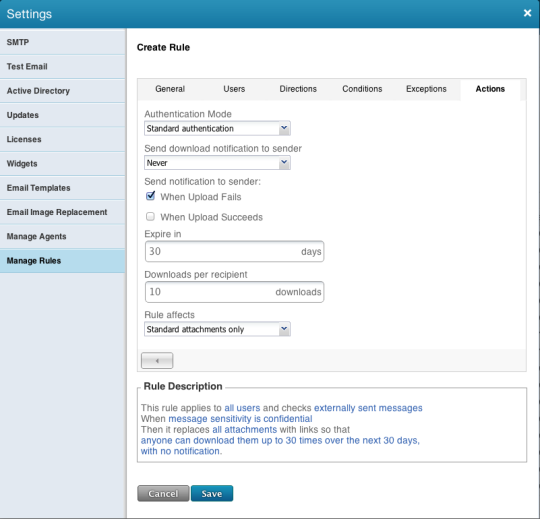The height and width of the screenshot is (519, 540).
Task: Uncheck When Upload Fails
Action: point(150,196)
